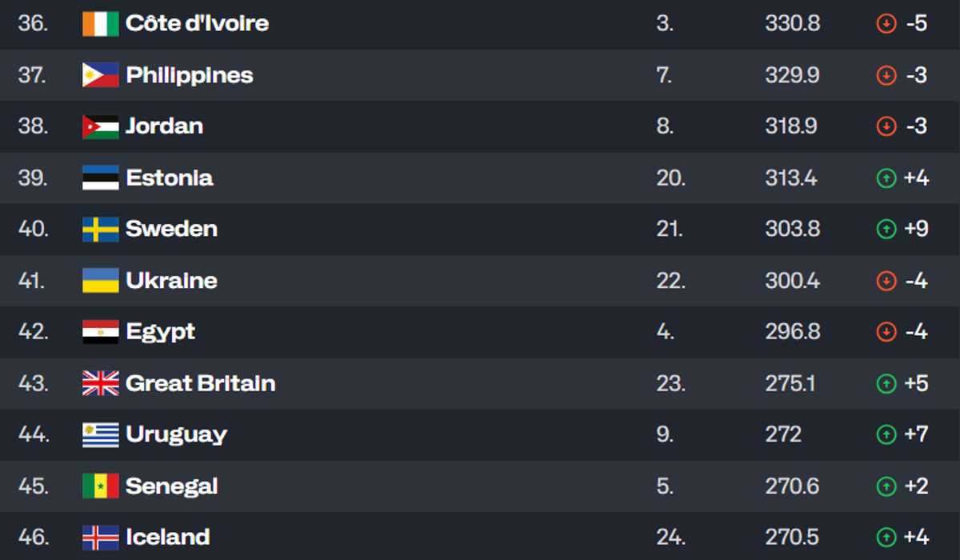Select the Senegal country name
The height and width of the screenshot is (560, 960).
click(171, 486)
